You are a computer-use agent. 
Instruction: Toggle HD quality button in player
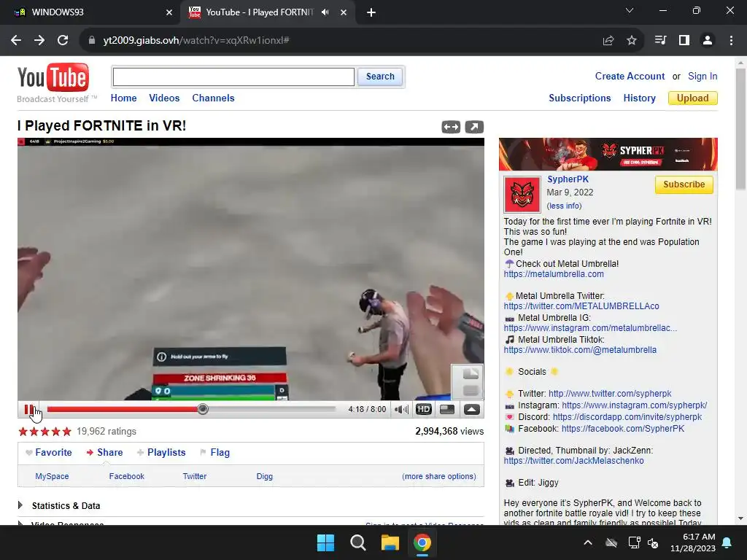(x=424, y=409)
